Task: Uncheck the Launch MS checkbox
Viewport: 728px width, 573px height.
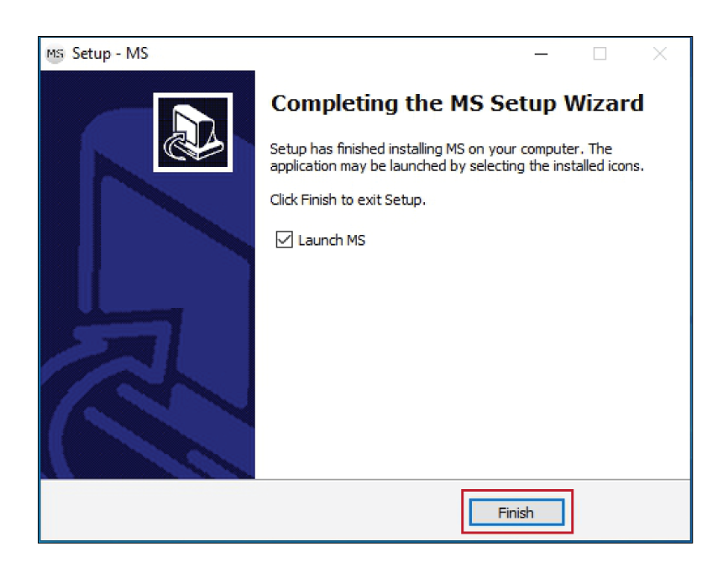Action: (x=284, y=240)
